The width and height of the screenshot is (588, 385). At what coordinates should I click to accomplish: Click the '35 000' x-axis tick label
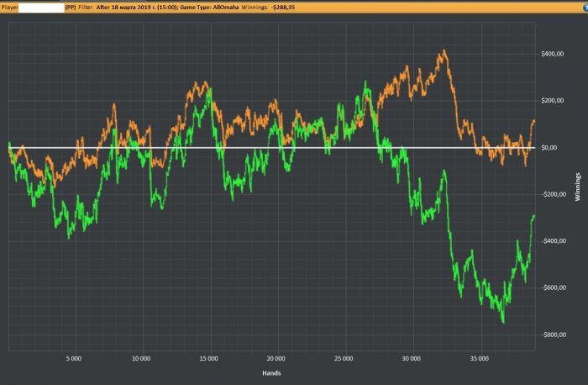click(480, 359)
